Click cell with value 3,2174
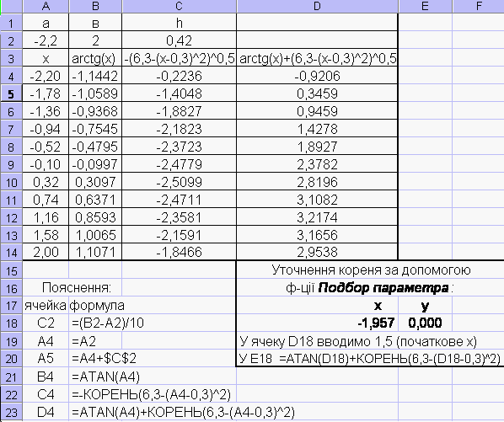Image resolution: width=504 pixels, height=422 pixels. [317, 217]
